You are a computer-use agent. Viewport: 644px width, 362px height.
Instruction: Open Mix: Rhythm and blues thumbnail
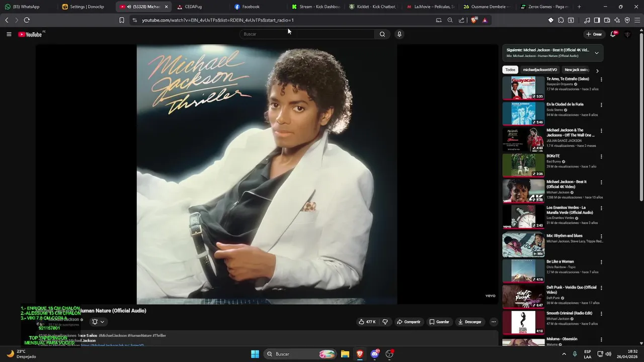click(x=523, y=245)
